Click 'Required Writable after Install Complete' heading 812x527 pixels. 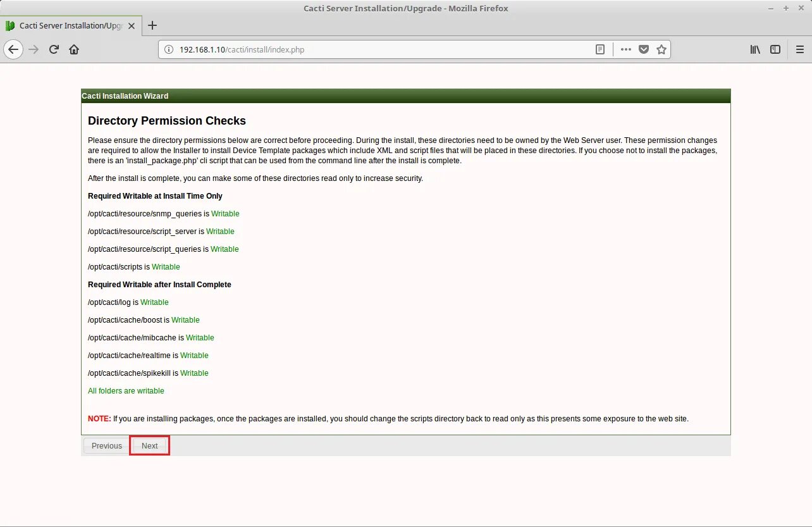click(x=159, y=285)
